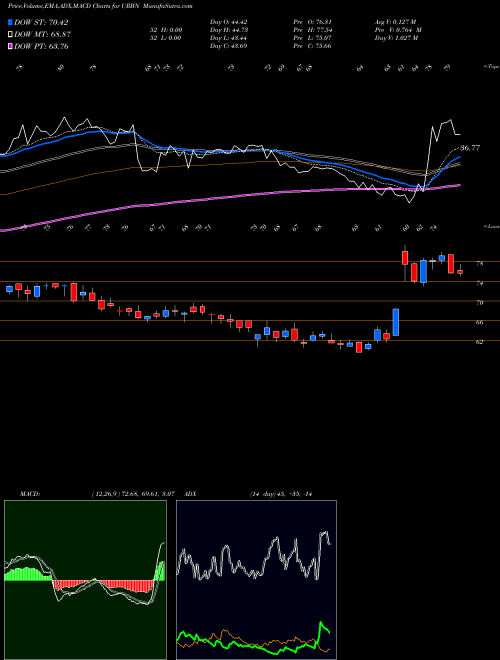The width and height of the screenshot is (500, 660).
Task: Click the magenta DOW PT legend swatch
Action: [11, 46]
